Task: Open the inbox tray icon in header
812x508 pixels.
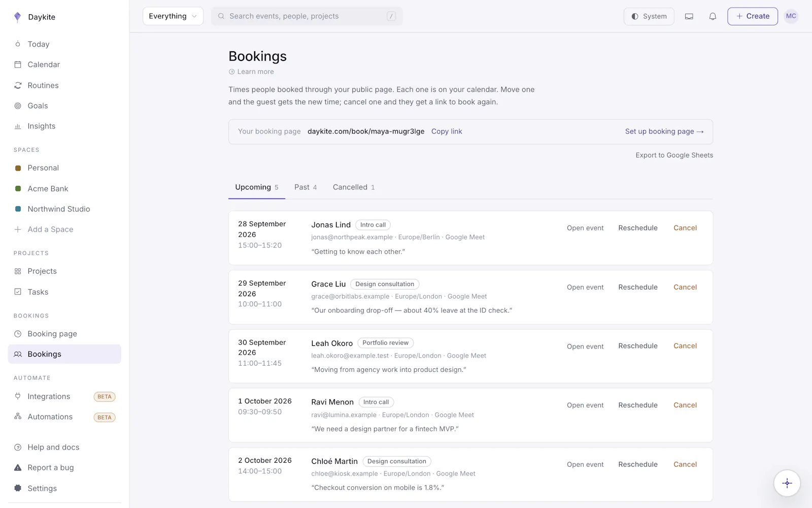Action: (689, 16)
